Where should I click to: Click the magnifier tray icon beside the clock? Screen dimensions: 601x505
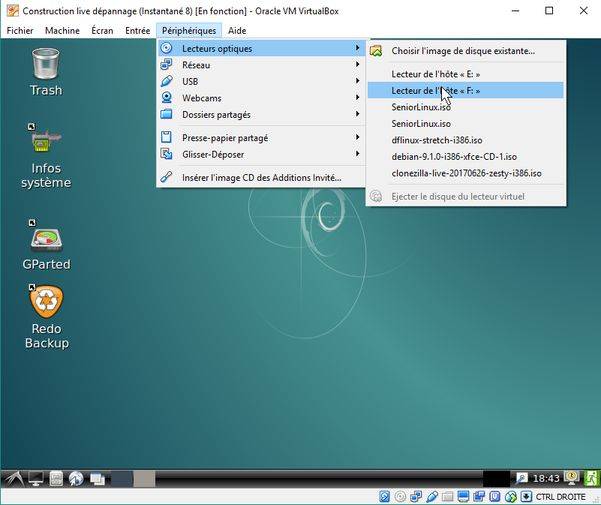point(521,478)
